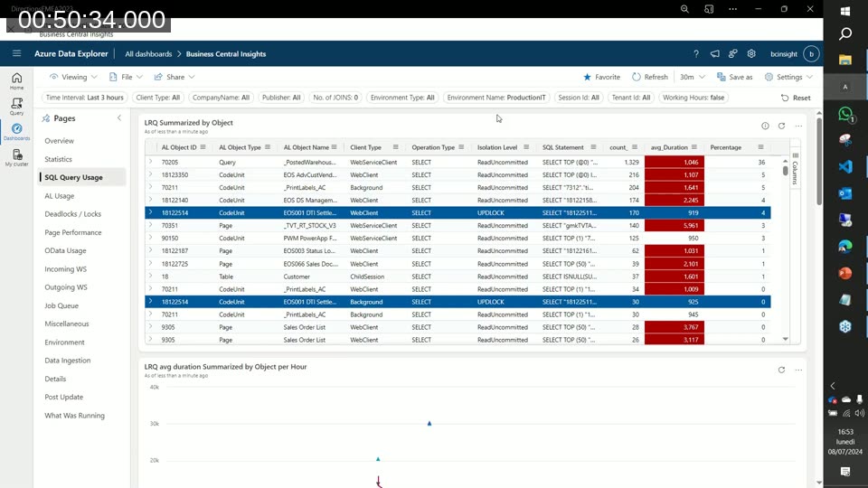Screen dimensions: 868x488
Task: Open the help question mark icon
Action: (696, 53)
